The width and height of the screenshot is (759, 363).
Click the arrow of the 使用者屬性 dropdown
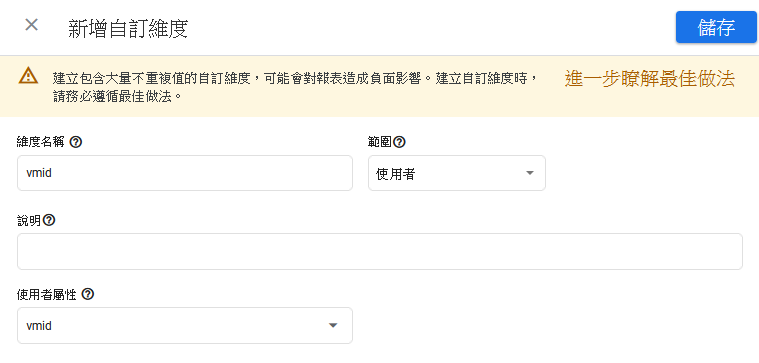pyautogui.click(x=333, y=326)
